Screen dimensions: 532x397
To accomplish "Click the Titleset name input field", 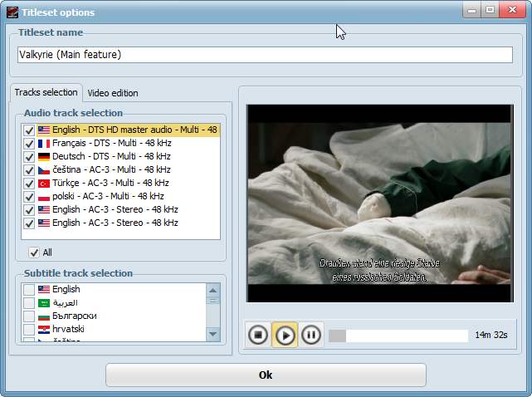I will [265, 55].
